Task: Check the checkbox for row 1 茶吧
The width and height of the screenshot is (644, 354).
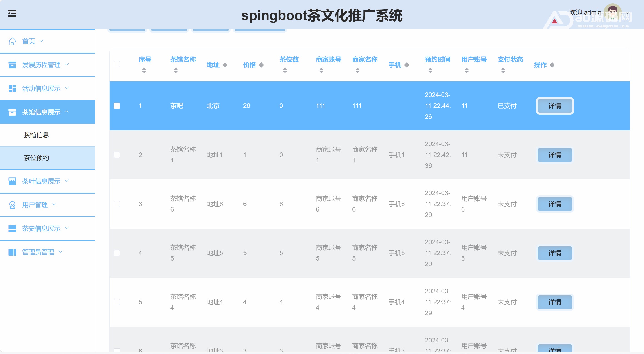Action: coord(117,106)
